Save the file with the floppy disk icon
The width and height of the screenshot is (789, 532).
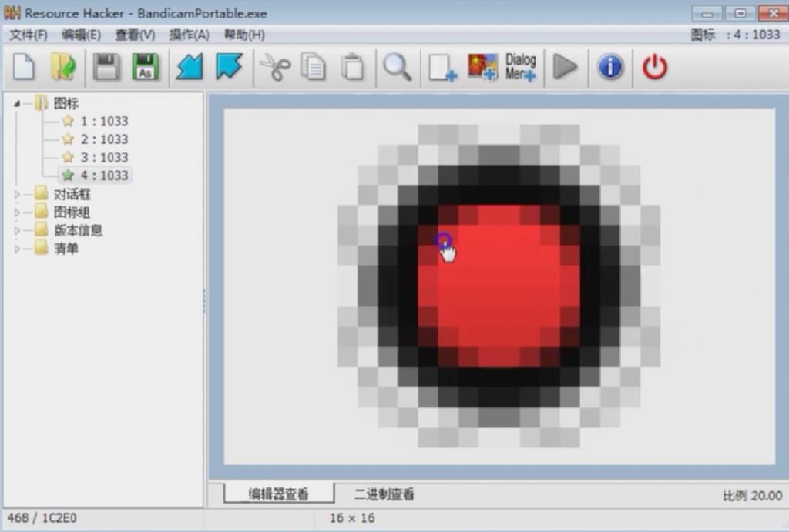click(106, 67)
